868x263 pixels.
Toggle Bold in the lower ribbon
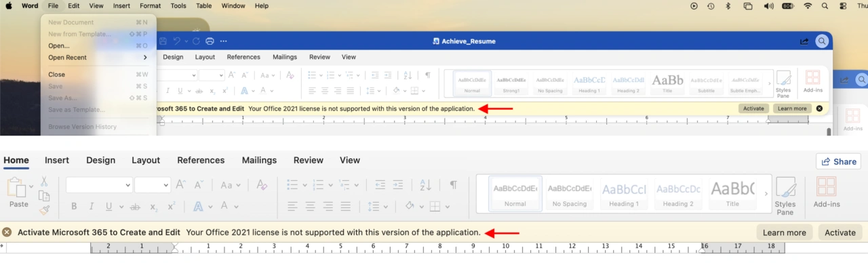pos(74,206)
